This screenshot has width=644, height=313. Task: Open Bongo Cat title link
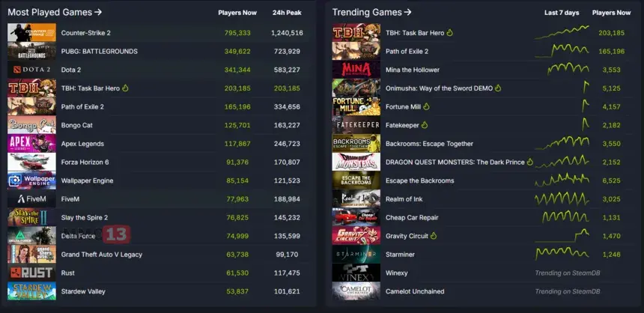(77, 125)
